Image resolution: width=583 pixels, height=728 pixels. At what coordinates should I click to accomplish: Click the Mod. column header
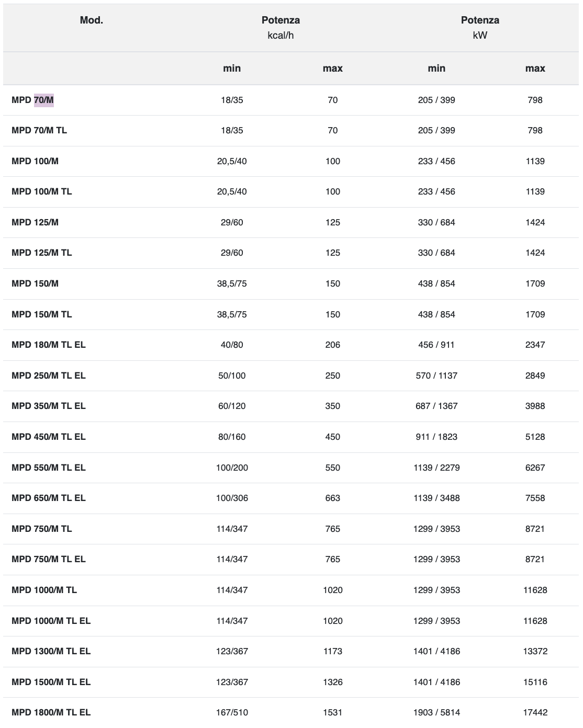pyautogui.click(x=92, y=20)
